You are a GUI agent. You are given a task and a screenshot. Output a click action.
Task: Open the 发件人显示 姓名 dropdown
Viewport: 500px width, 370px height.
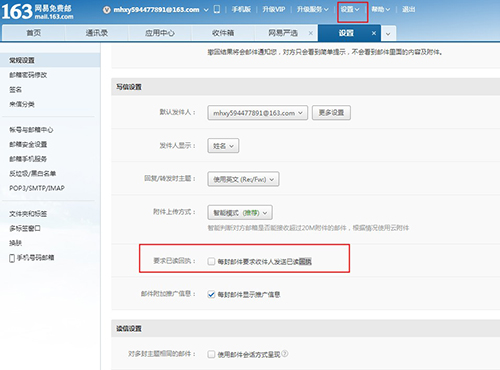point(223,146)
